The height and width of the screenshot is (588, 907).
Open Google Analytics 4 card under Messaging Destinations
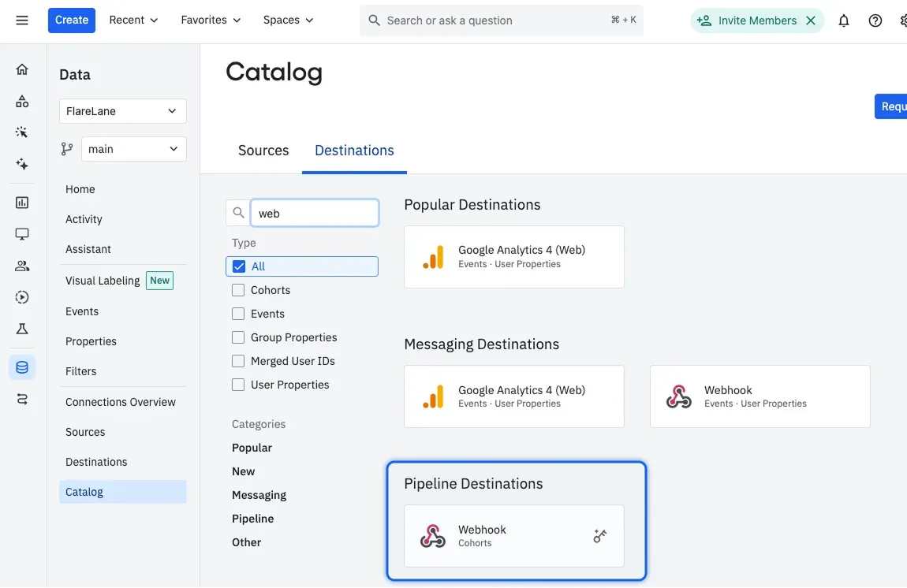coord(514,396)
